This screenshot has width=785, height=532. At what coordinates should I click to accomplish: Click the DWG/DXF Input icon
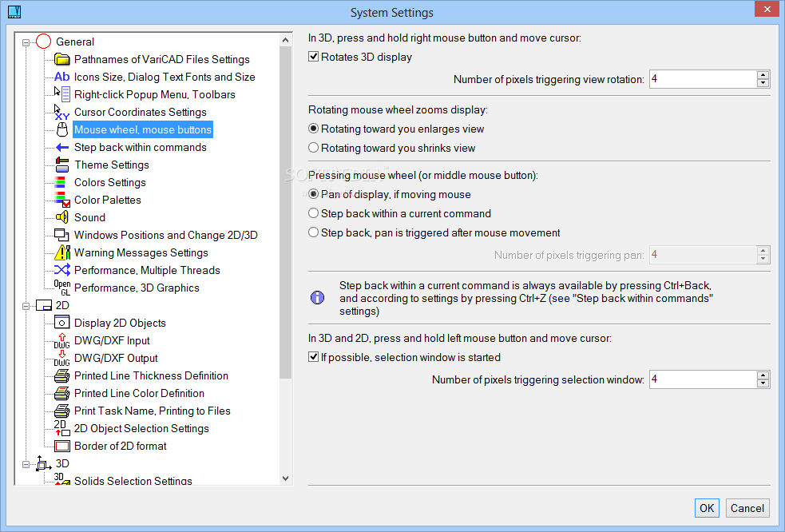coord(62,340)
